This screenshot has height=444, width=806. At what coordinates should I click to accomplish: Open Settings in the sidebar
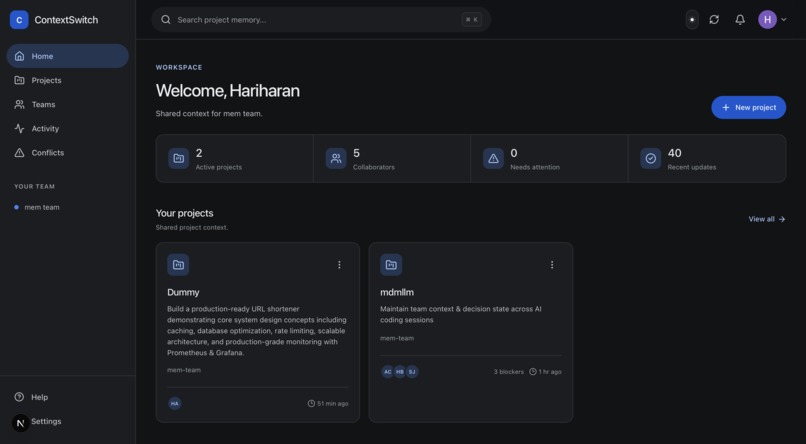(x=46, y=421)
